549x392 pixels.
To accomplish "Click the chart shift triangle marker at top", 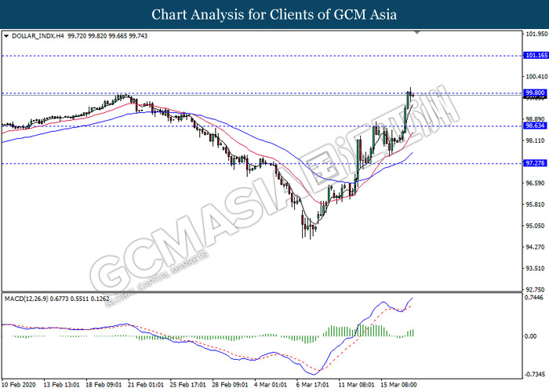I will tap(417, 33).
